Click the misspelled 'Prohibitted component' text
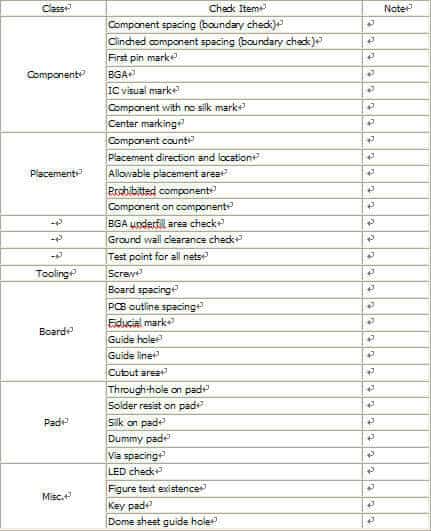The width and height of the screenshot is (431, 531). pos(159,191)
